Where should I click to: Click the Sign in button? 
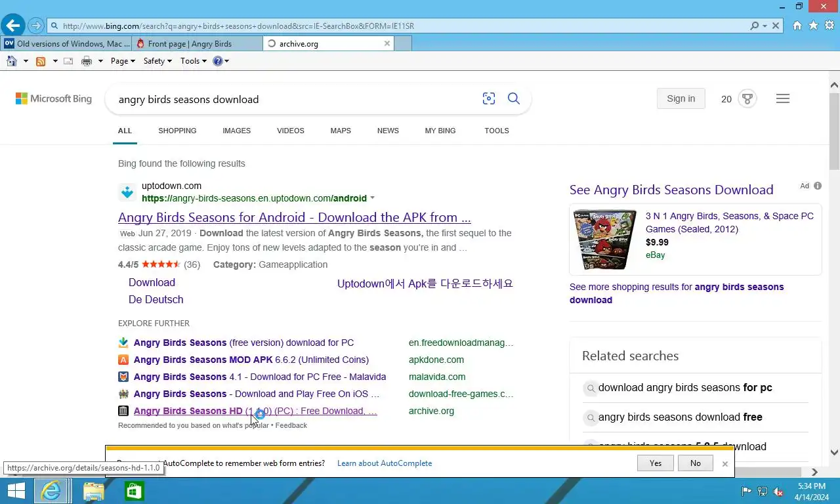pos(681,98)
